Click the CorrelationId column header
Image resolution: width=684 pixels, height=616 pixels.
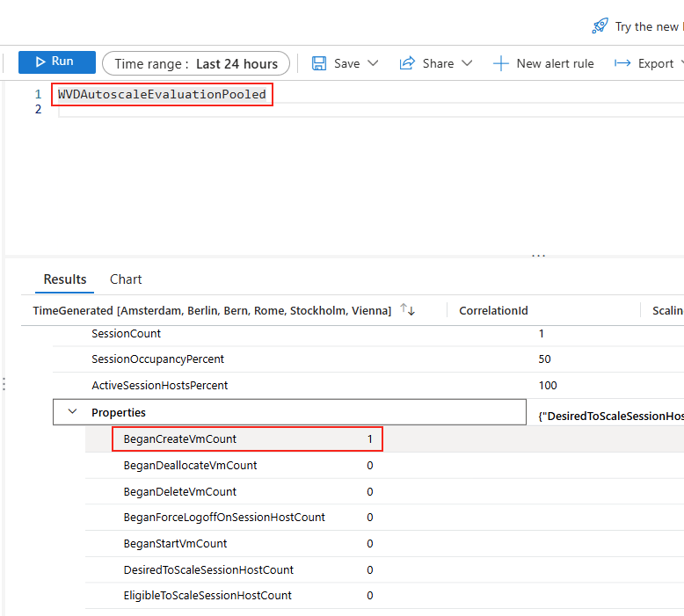(x=493, y=310)
